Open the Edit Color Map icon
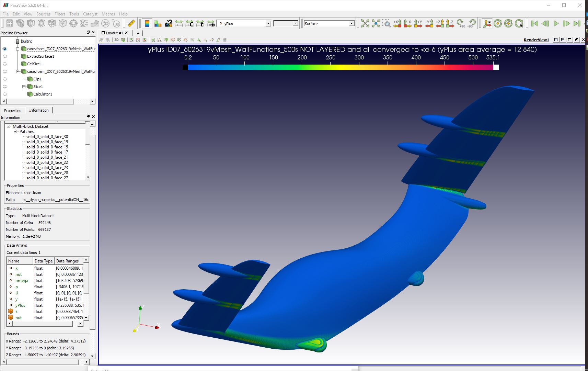 pyautogui.click(x=158, y=23)
